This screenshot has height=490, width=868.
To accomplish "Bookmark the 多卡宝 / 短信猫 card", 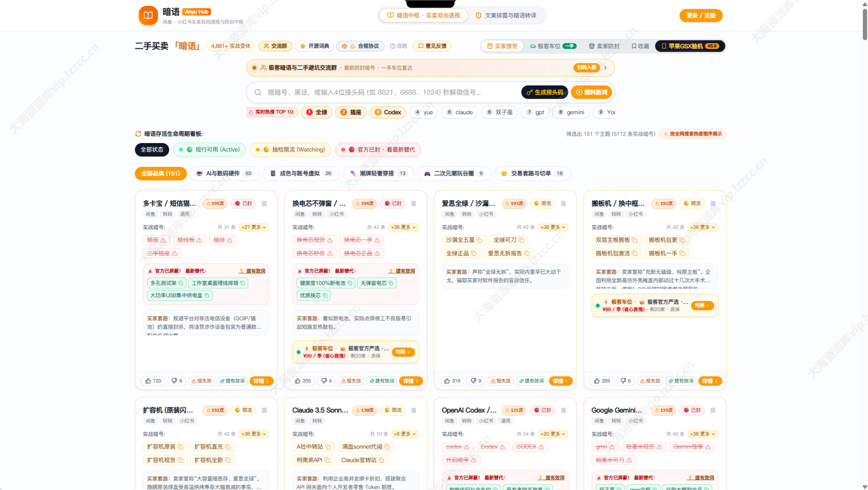I will click(x=264, y=204).
